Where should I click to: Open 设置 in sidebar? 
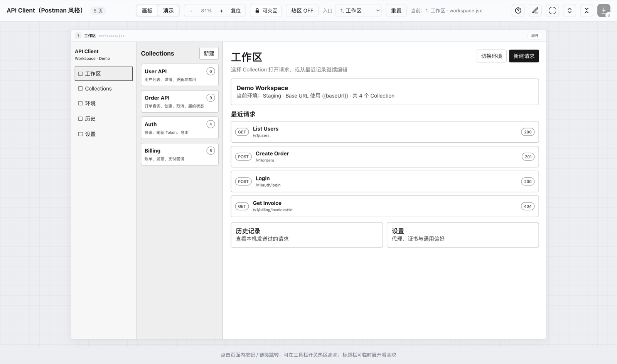(x=104, y=134)
